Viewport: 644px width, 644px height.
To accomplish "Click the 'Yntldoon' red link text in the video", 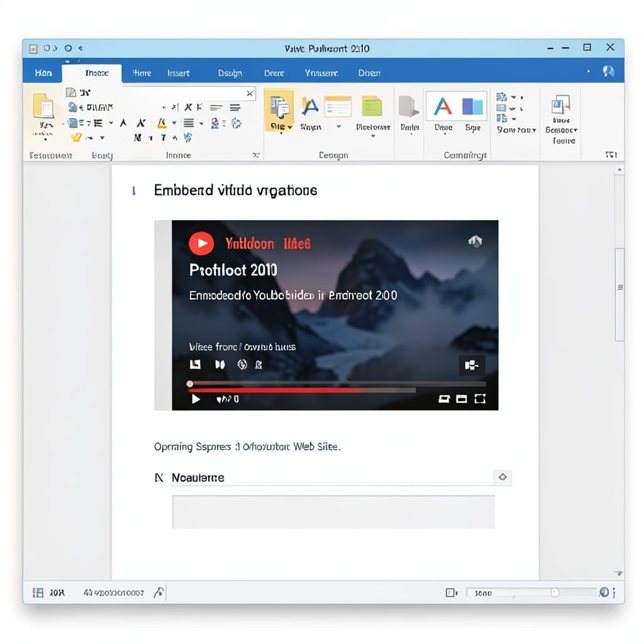I will coord(249,243).
